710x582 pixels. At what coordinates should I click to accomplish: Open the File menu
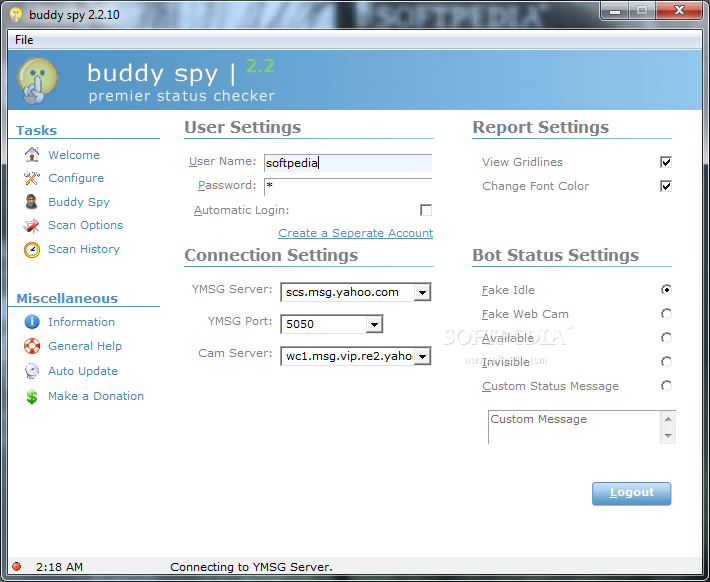click(x=24, y=40)
